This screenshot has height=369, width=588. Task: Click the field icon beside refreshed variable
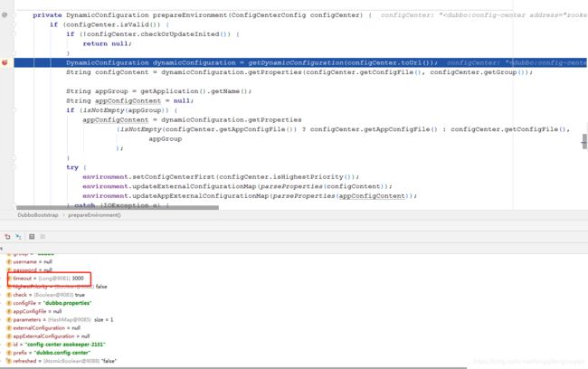pyautogui.click(x=9, y=361)
